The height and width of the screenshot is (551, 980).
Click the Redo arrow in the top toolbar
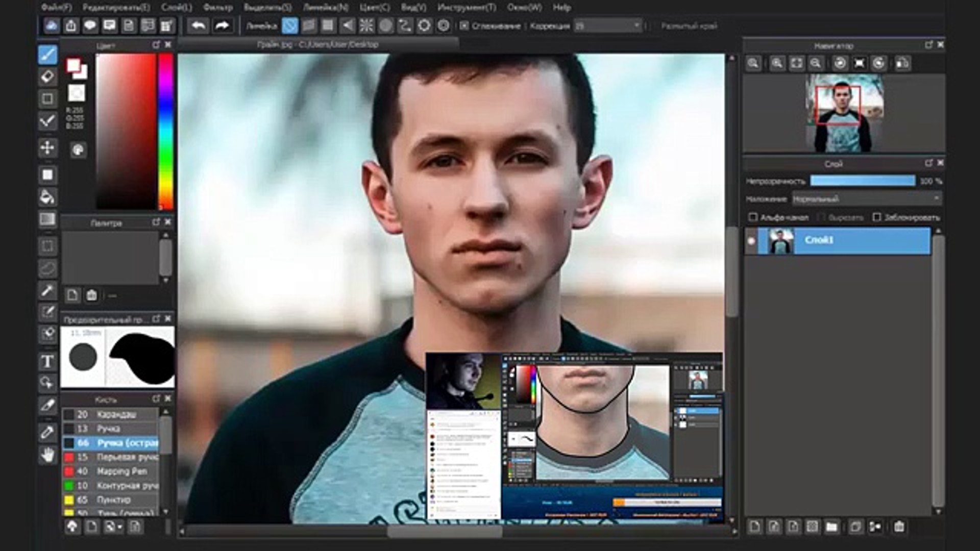click(x=222, y=26)
